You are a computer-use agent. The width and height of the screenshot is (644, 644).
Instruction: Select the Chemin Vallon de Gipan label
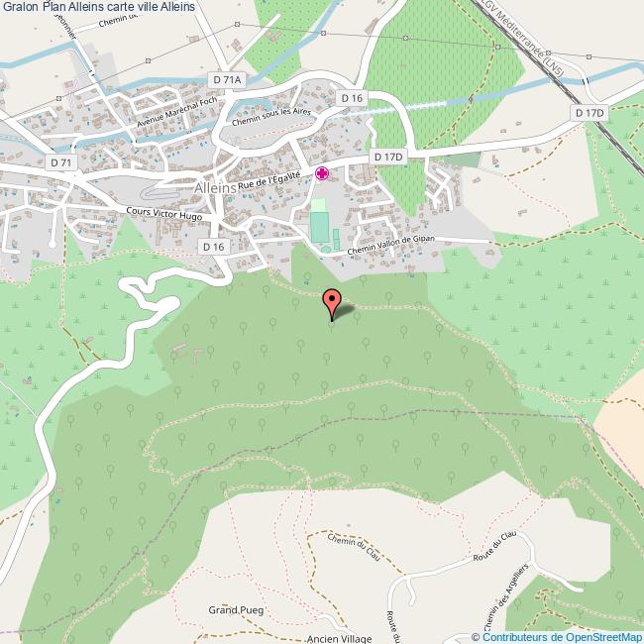pos(390,245)
